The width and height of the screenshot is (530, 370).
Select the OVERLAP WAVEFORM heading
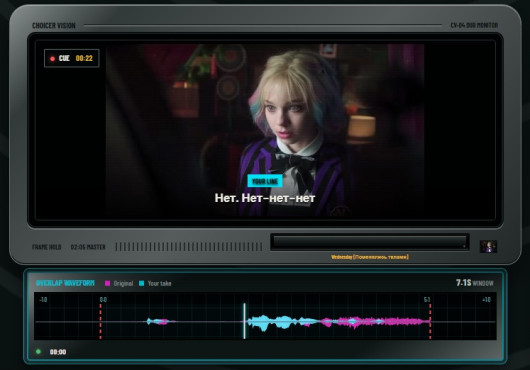click(65, 283)
